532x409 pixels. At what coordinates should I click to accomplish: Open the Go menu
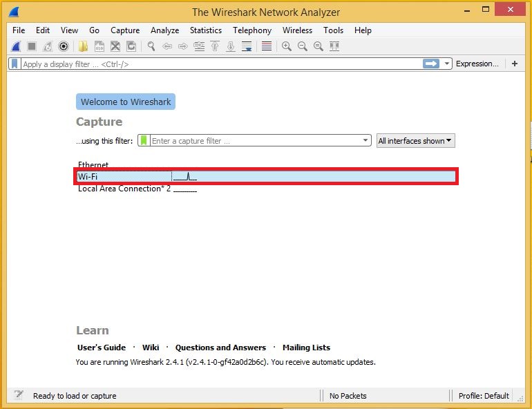tap(95, 30)
